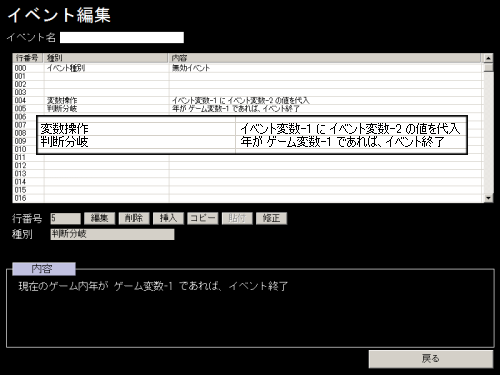This screenshot has width=500, height=375.
Task: Select row number 011
Action: (20, 157)
